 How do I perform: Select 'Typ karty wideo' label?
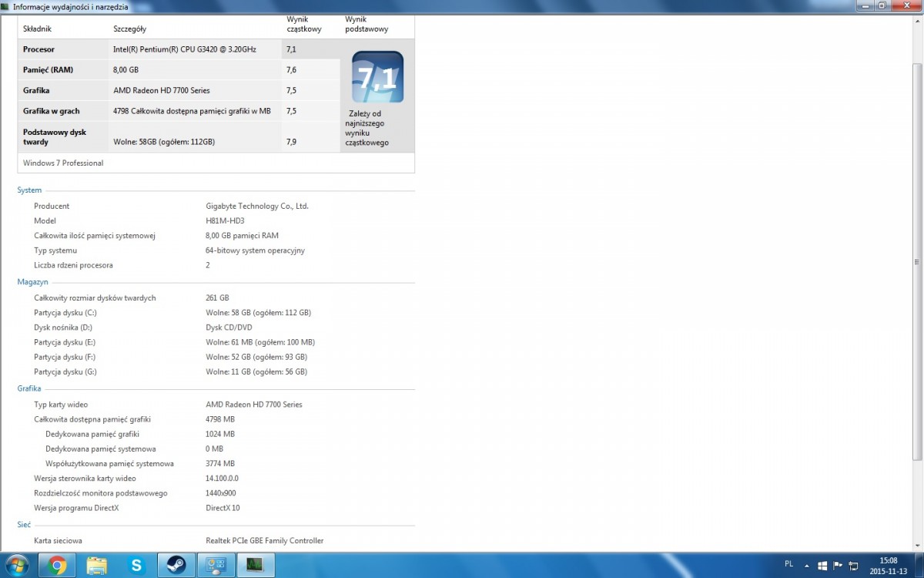click(61, 405)
